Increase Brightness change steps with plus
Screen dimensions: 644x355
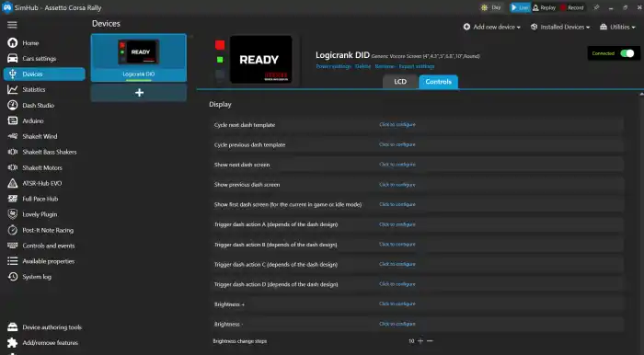pyautogui.click(x=420, y=340)
